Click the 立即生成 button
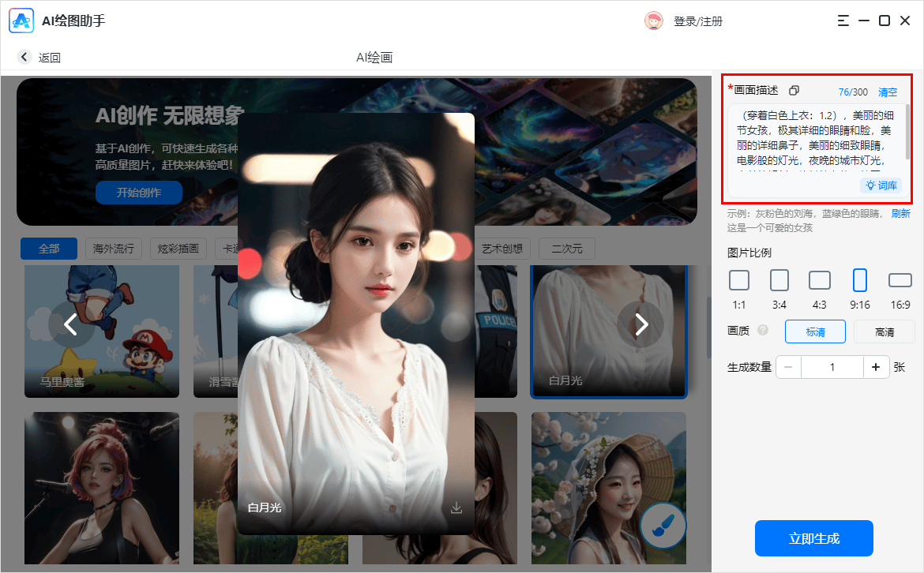This screenshot has height=573, width=924. [x=813, y=538]
